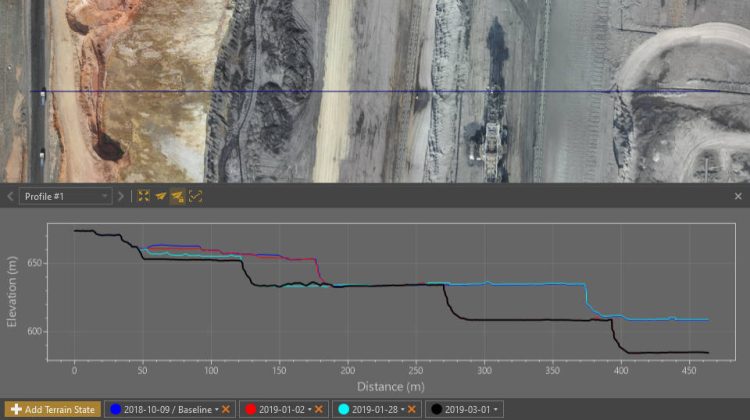This screenshot has height=420, width=750.
Task: Remove the 2019-01-28 terrain state
Action: pos(412,409)
